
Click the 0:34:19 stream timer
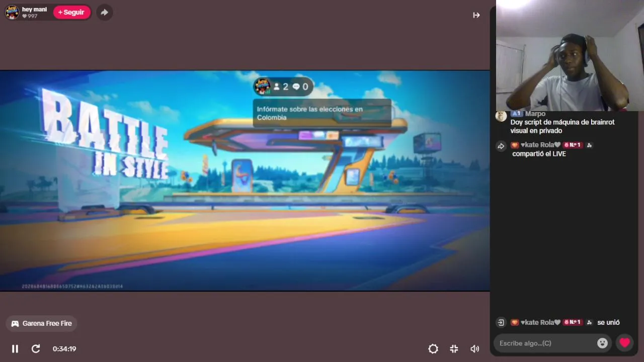(x=64, y=348)
